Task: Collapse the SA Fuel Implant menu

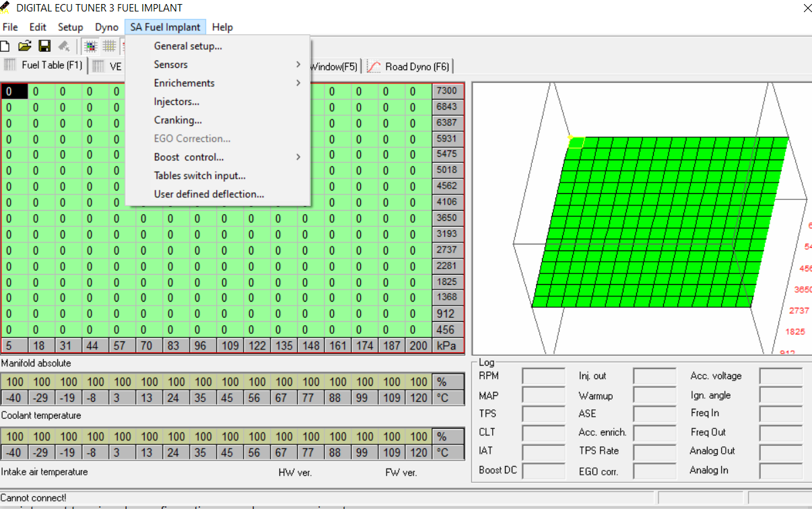Action: [166, 27]
